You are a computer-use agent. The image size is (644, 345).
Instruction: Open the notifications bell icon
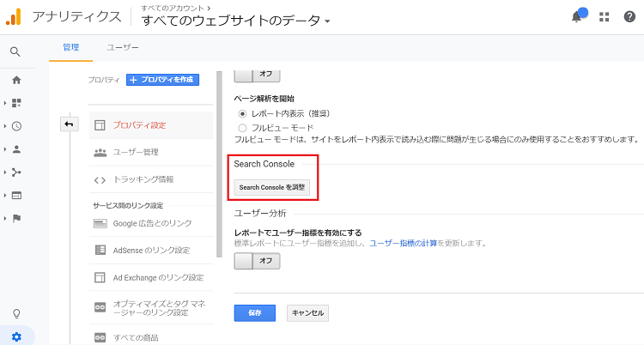578,16
